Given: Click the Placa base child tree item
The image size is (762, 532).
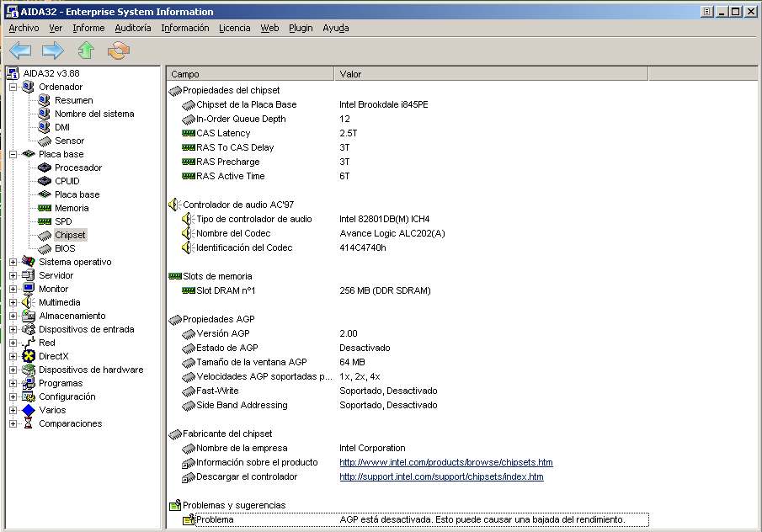Looking at the screenshot, I should click(77, 194).
